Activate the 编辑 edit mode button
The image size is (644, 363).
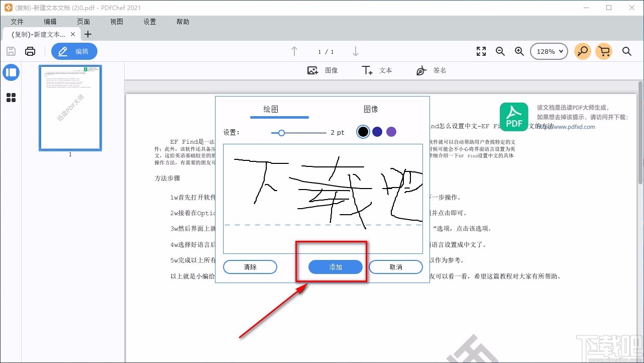coord(74,51)
